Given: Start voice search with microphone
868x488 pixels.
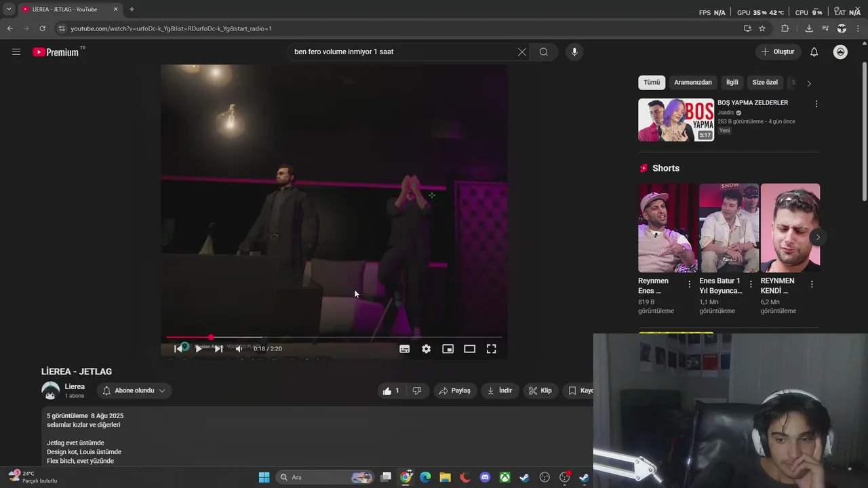Looking at the screenshot, I should [574, 52].
